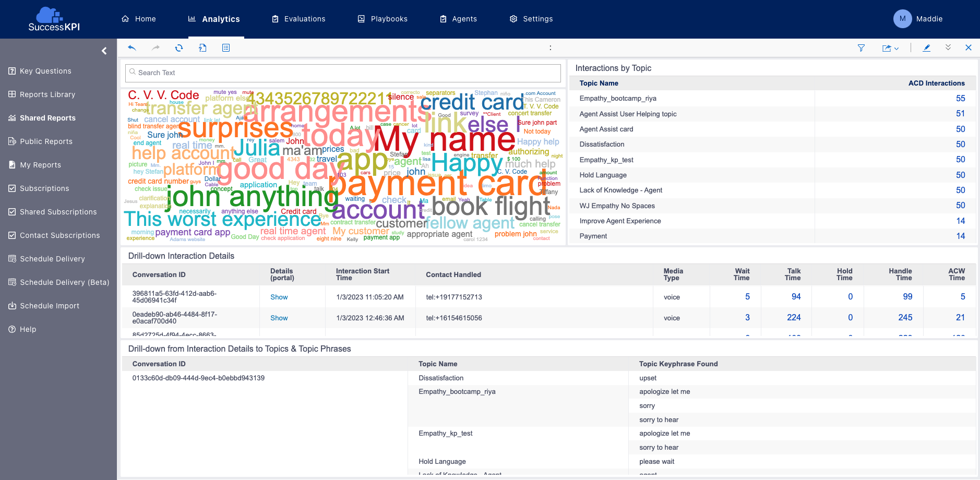
Task: Open Maddie user profile avatar
Action: coord(902,19)
